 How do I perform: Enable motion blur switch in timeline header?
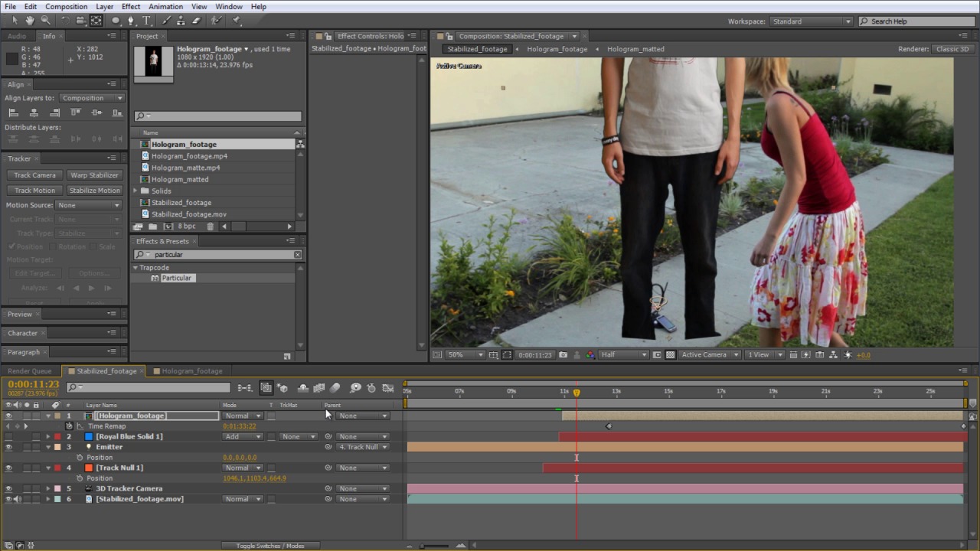[335, 388]
